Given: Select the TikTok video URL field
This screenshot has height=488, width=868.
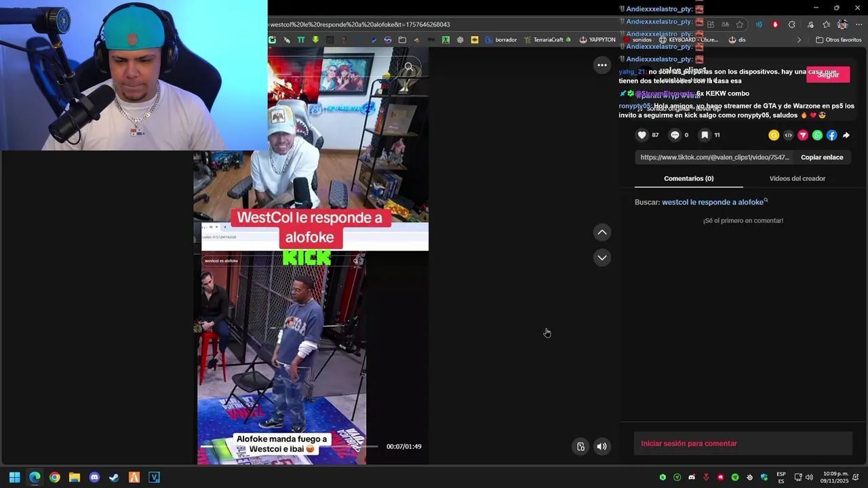Looking at the screenshot, I should pyautogui.click(x=715, y=157).
